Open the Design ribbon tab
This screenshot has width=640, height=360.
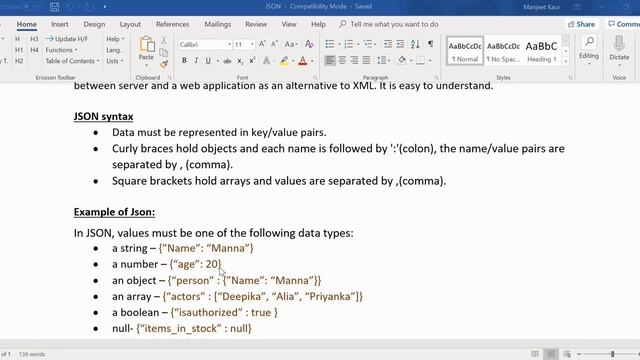(94, 24)
